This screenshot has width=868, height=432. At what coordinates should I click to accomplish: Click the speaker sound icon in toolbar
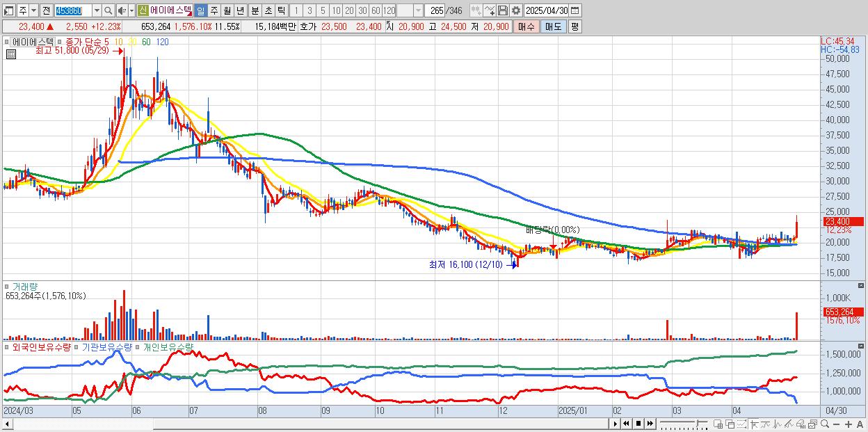coord(122,10)
